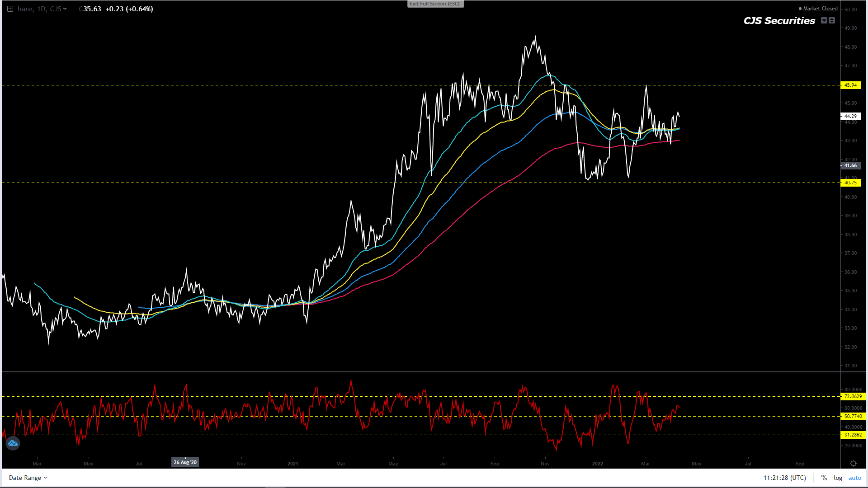Click the 31.2862 indicator level label
This screenshot has width=868, height=488.
tap(853, 435)
